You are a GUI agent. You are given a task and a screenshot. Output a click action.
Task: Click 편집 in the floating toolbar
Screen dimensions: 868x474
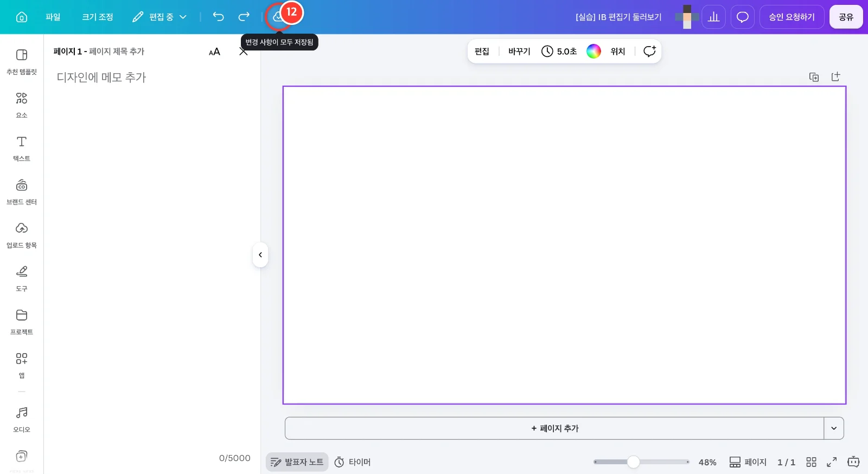coord(482,52)
